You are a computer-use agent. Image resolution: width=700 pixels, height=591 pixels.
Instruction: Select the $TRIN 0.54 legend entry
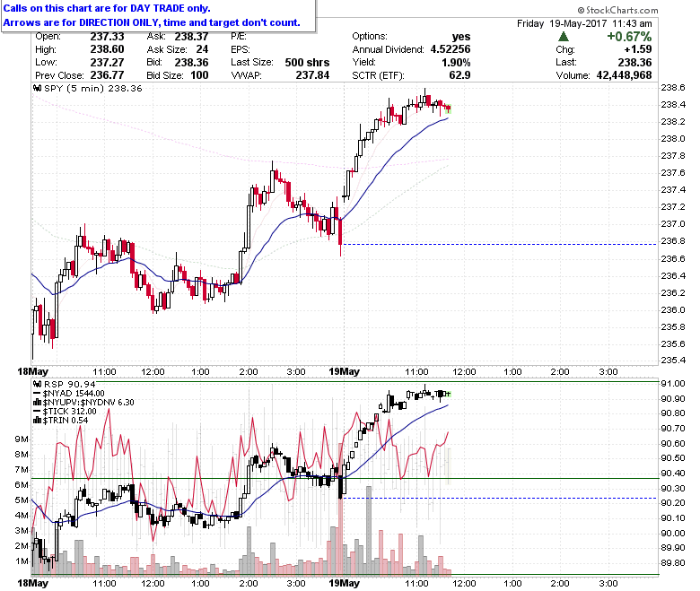(66, 421)
